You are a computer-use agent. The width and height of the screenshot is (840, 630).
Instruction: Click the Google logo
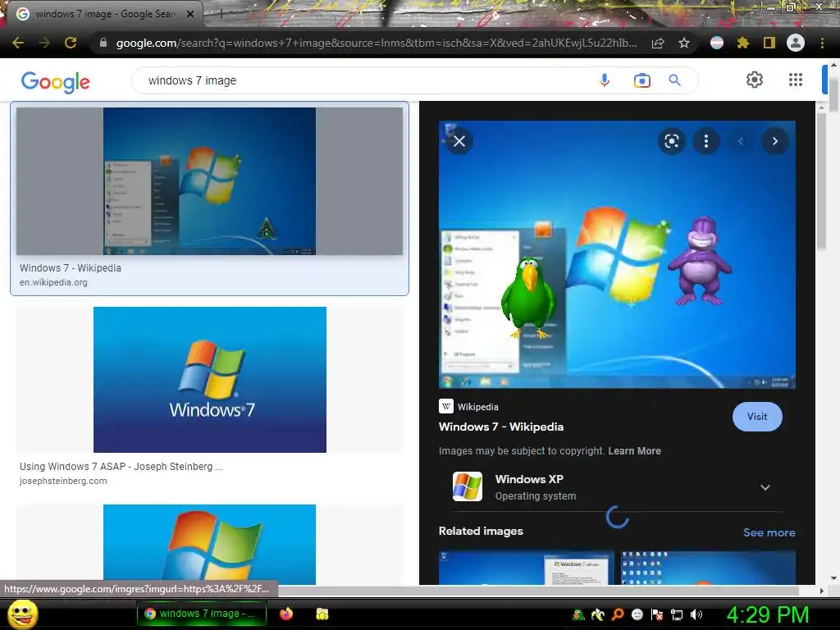[56, 81]
